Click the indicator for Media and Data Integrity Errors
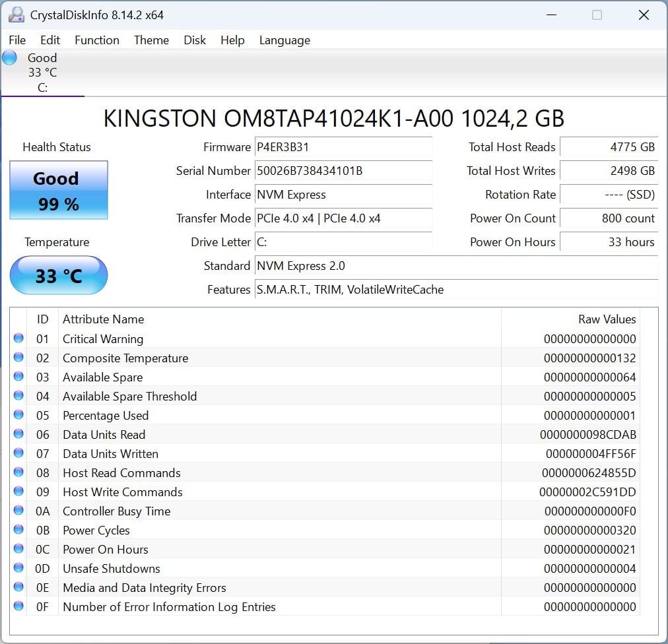Screen dimensions: 668x644 tap(18, 587)
